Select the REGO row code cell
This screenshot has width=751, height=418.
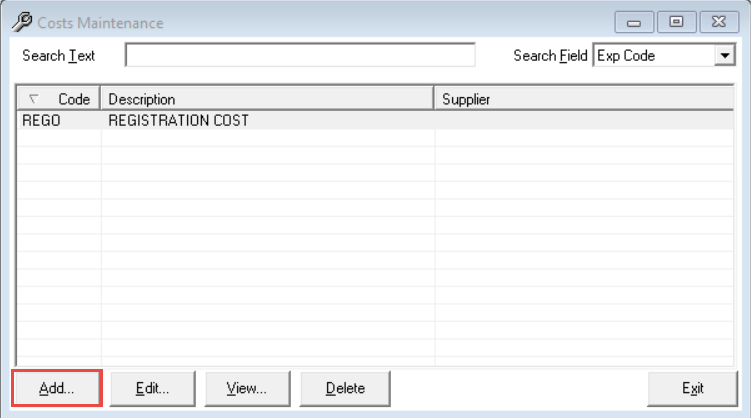(x=59, y=120)
